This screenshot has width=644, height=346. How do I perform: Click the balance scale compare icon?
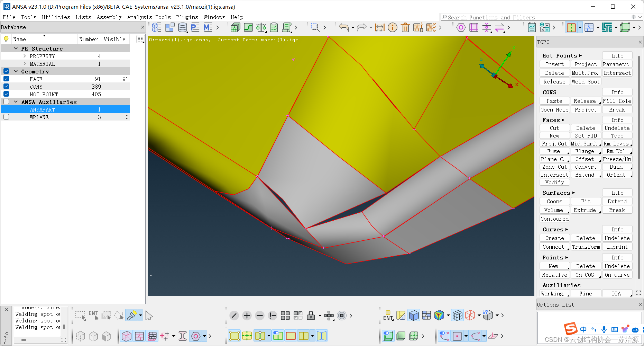tap(261, 28)
